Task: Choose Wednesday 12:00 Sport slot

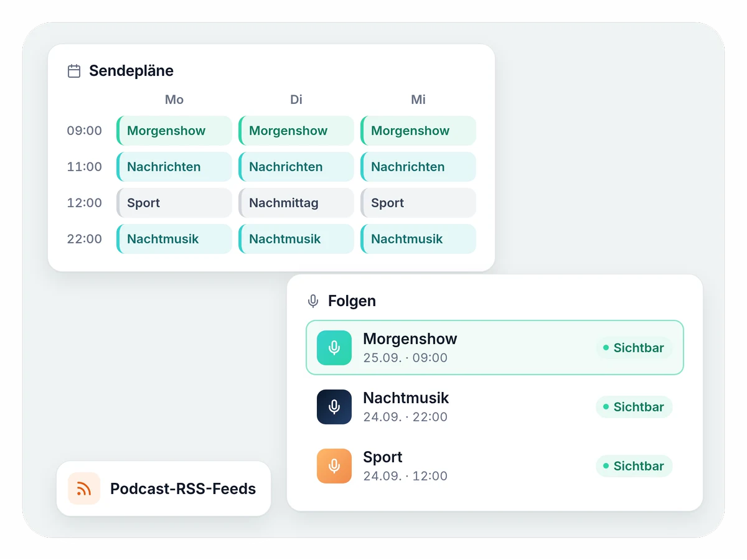Action: point(418,203)
